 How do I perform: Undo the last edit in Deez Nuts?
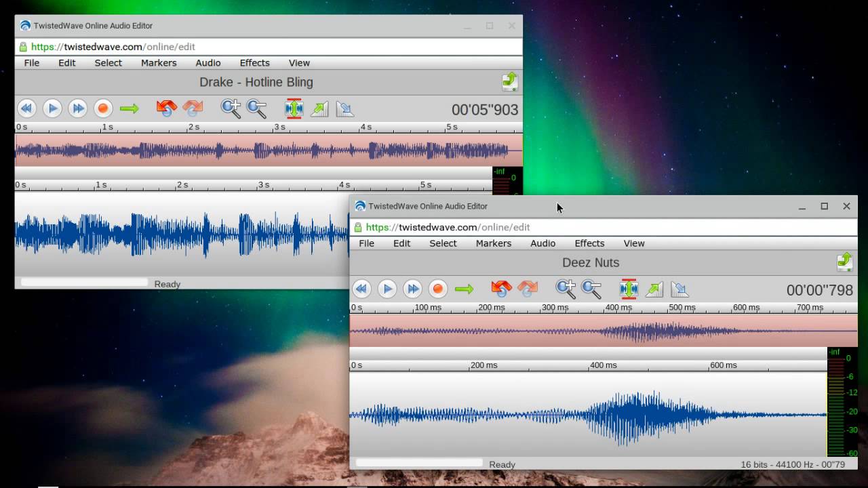click(x=501, y=289)
